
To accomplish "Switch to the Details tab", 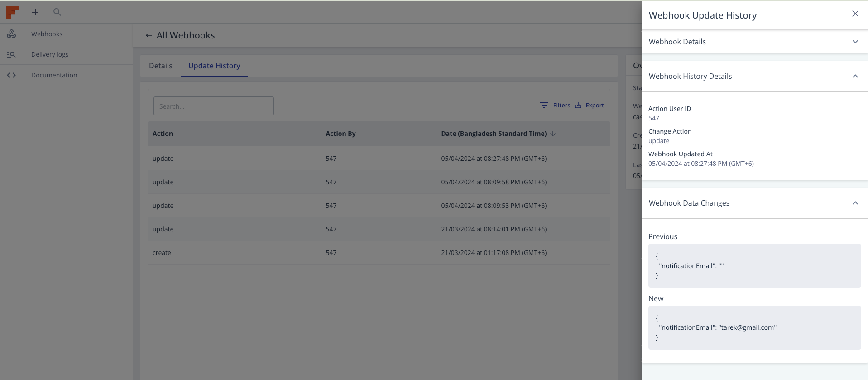I will point(161,66).
